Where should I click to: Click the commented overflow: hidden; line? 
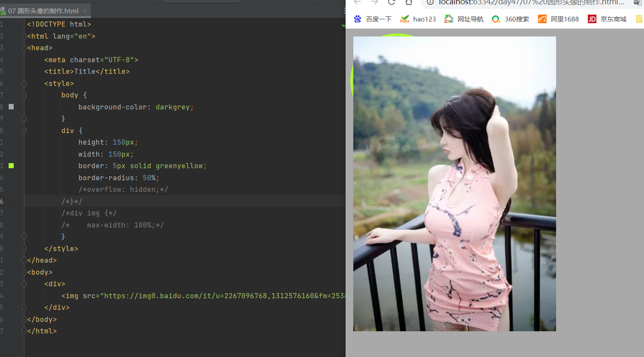tap(123, 190)
